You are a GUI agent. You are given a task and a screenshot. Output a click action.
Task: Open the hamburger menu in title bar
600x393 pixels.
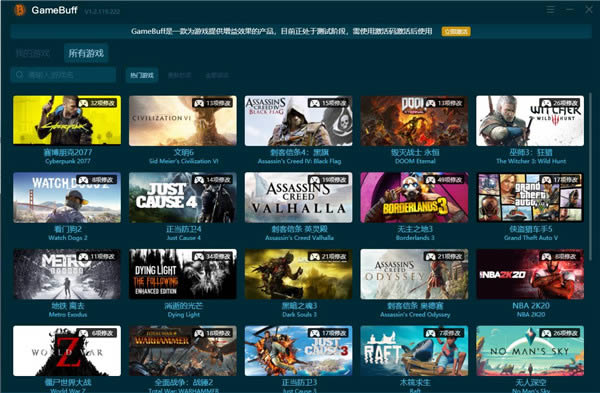pos(550,10)
